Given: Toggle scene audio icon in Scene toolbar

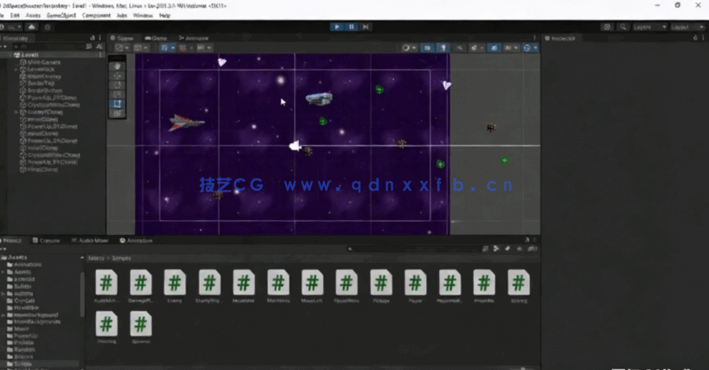Looking at the screenshot, I should 460,47.
